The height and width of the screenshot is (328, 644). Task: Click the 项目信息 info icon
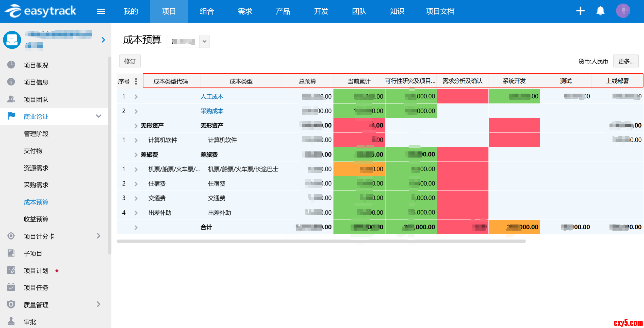pyautogui.click(x=11, y=82)
